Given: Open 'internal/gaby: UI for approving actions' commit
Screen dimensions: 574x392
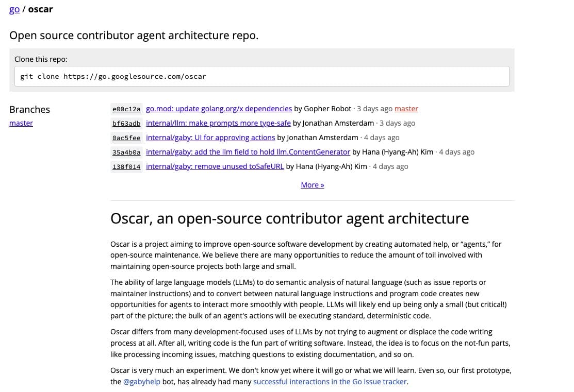Looking at the screenshot, I should 210,138.
